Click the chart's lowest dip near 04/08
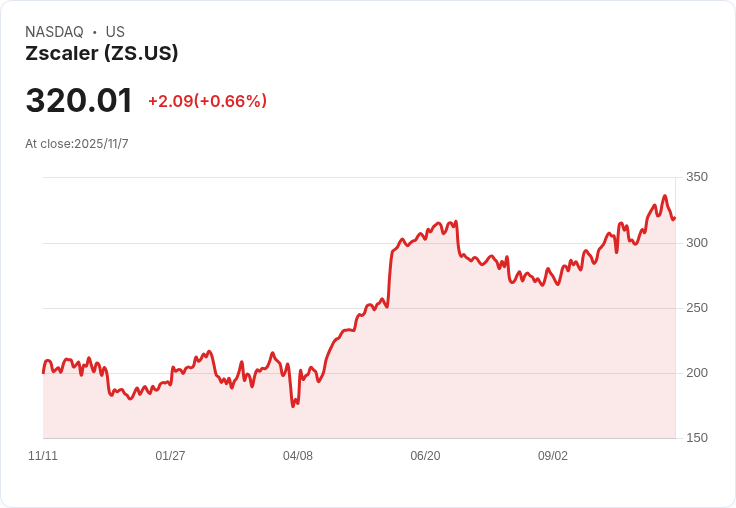The image size is (736, 508). pos(293,406)
